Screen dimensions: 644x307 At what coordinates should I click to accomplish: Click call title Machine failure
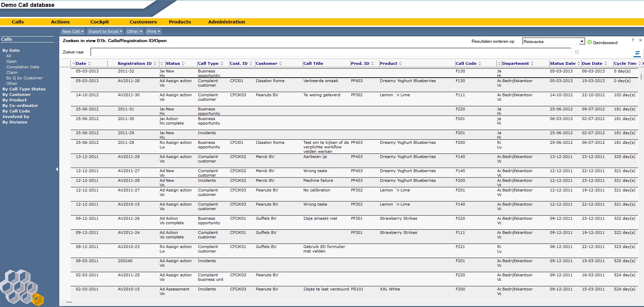click(318, 180)
